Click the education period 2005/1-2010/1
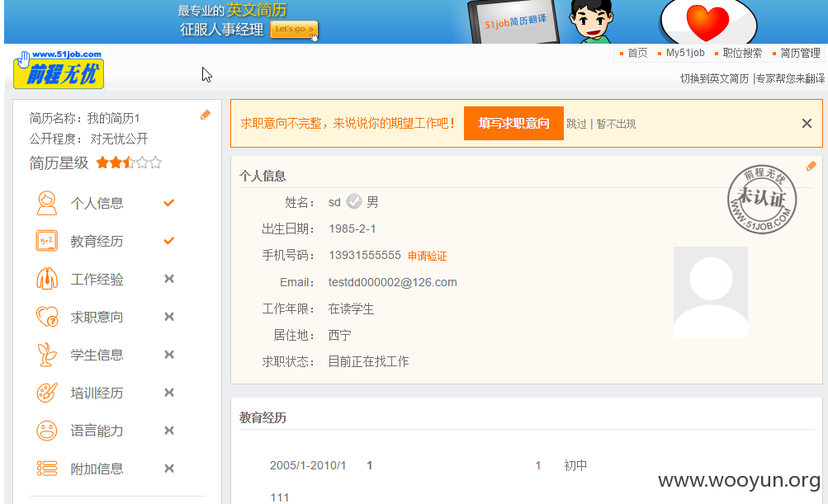This screenshot has height=504, width=828. (x=308, y=465)
